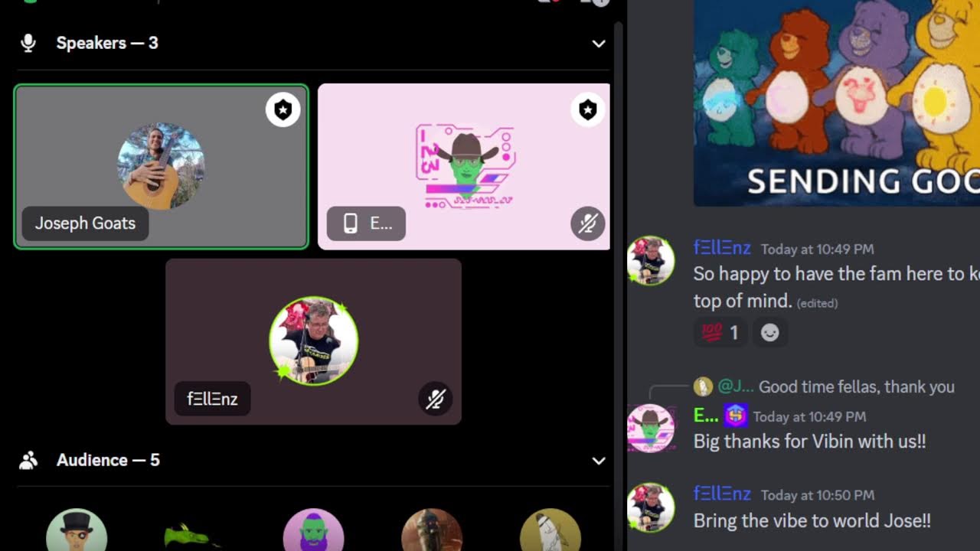Click the Speakers microphone icon
Viewport: 980px width, 551px height.
28,43
